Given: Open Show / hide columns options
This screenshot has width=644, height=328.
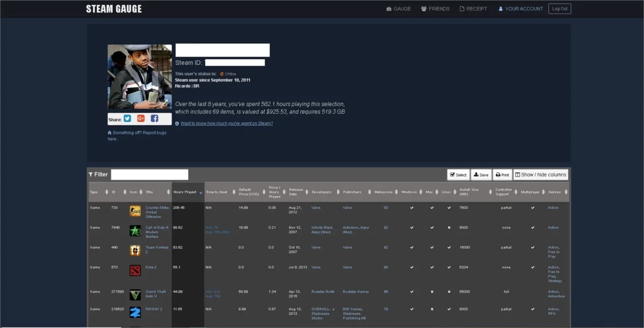Looking at the screenshot, I should point(540,175).
